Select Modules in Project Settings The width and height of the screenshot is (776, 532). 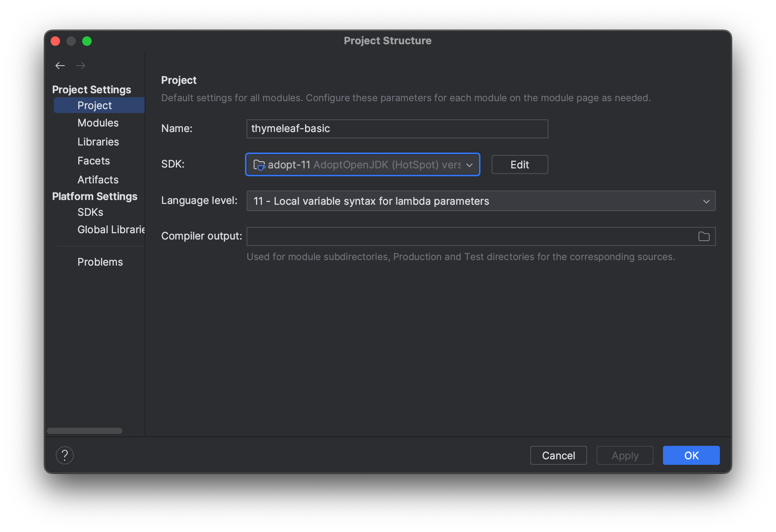[98, 123]
